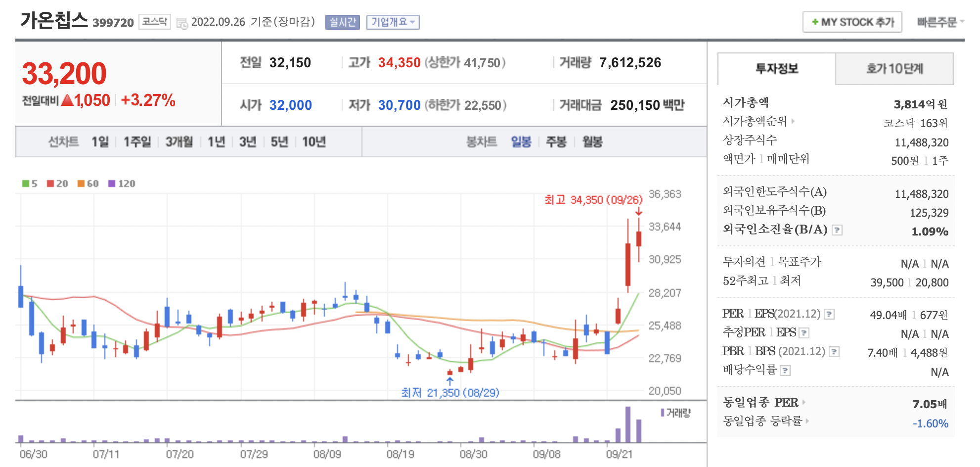Click the purple 120-day moving average legend
Viewport: 980px width, 467px height.
click(122, 184)
